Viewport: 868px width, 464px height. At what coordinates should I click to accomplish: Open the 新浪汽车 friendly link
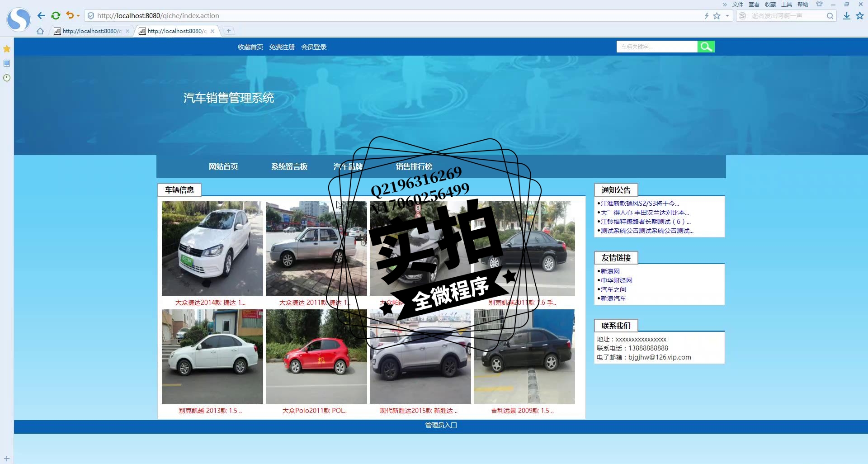[x=613, y=298]
